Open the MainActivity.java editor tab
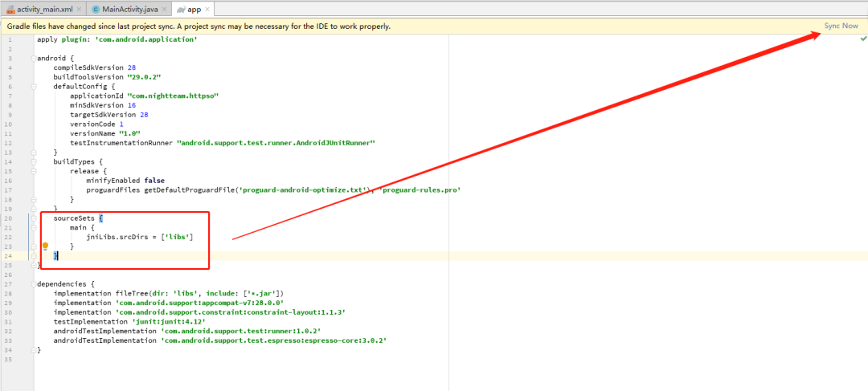The image size is (868, 391). coord(128,10)
